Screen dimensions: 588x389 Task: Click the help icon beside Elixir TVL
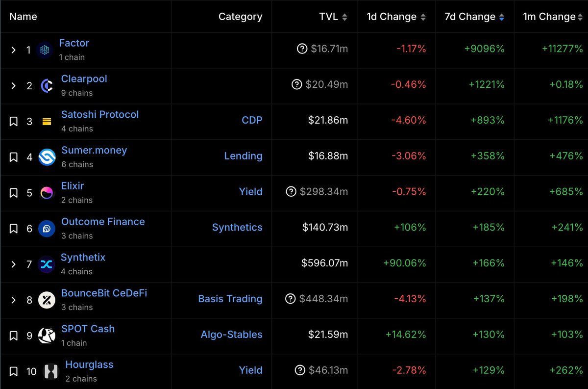[291, 191]
